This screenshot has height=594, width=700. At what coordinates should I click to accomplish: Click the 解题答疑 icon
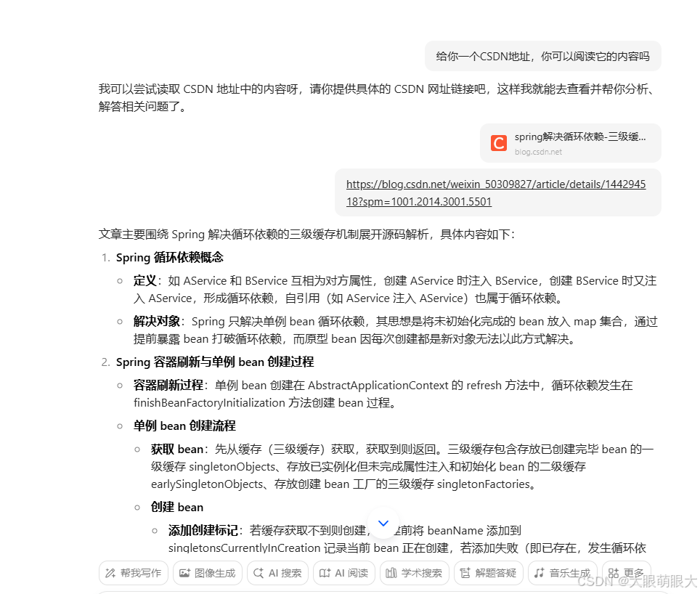click(465, 573)
